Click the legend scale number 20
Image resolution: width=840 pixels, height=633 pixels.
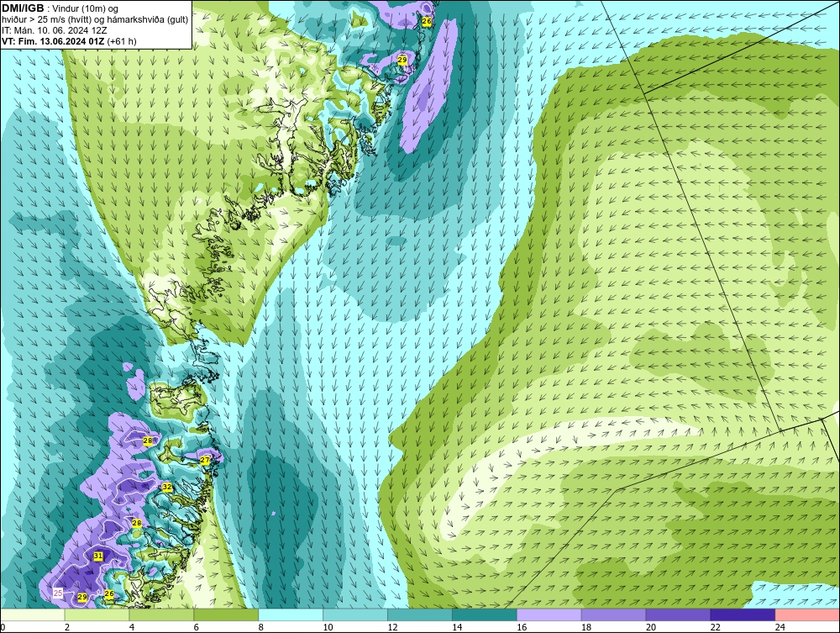(x=651, y=627)
